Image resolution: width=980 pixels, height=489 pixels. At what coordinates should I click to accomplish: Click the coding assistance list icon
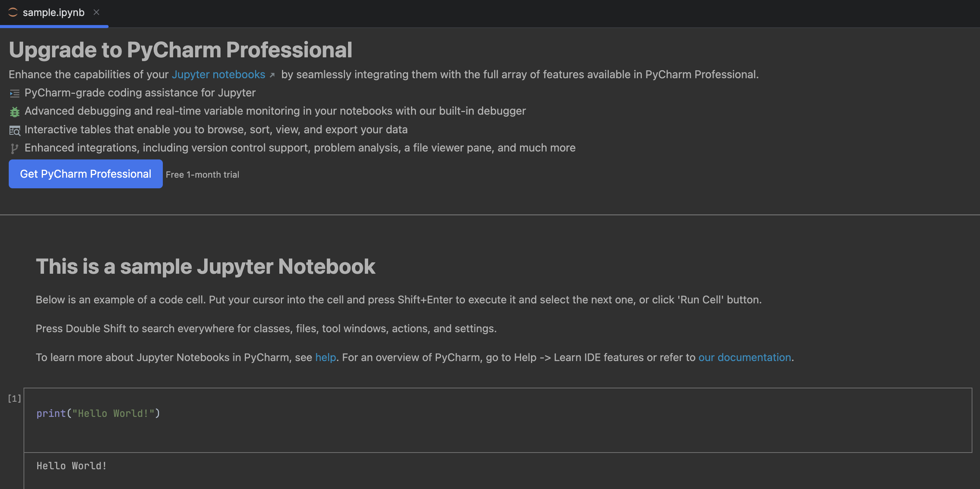pyautogui.click(x=14, y=93)
